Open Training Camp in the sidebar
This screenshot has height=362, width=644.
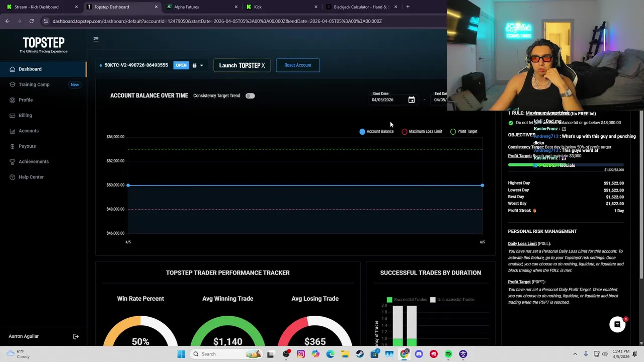(43, 84)
